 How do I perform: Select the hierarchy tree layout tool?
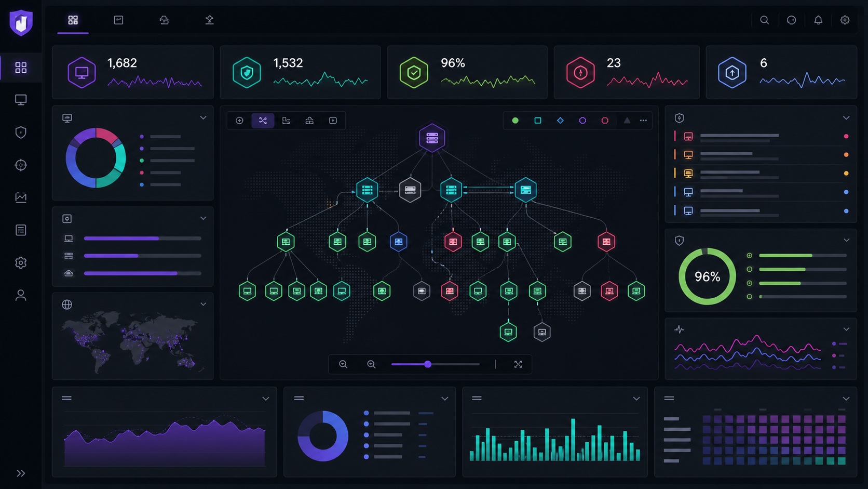pyautogui.click(x=286, y=121)
